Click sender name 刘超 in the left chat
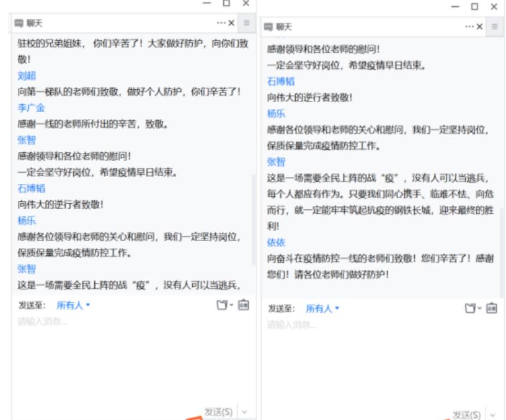 click(27, 76)
